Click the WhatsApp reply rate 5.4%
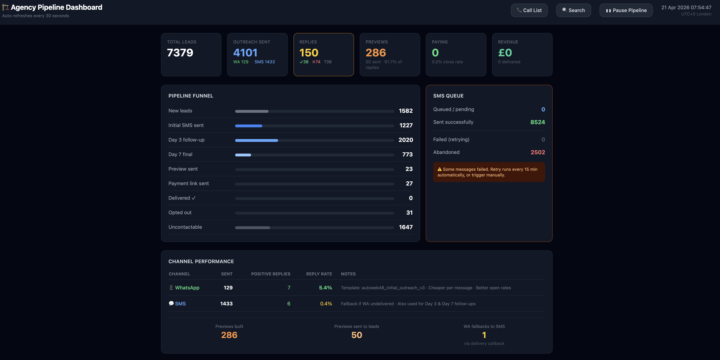Viewport: 720px width, 360px height. [326, 288]
